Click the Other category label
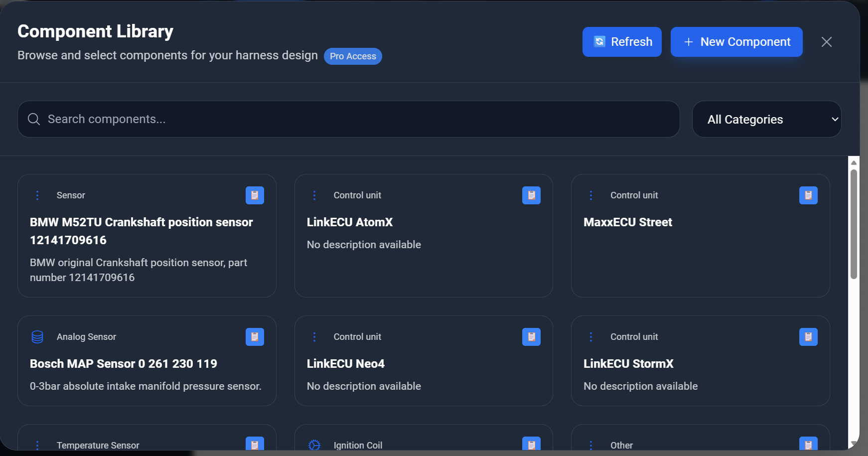Screen dimensions: 868x456 click(621, 446)
